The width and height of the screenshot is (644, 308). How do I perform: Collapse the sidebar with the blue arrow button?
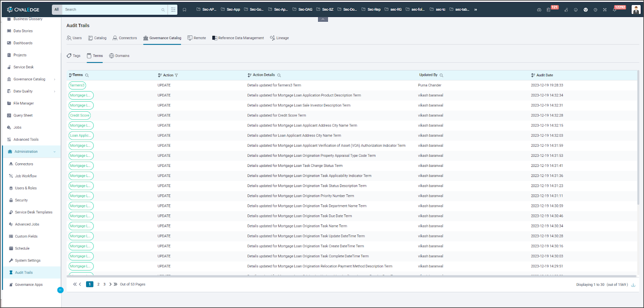click(x=60, y=290)
